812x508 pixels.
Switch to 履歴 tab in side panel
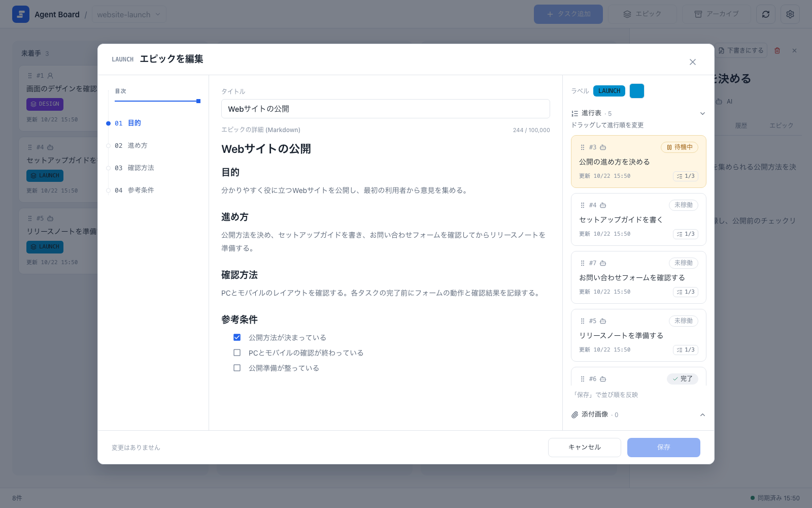(x=741, y=125)
